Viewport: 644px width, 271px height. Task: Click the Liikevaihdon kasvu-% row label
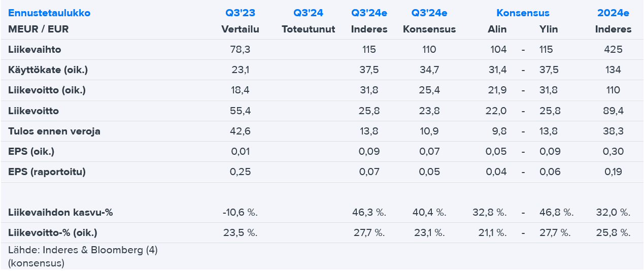click(60, 213)
